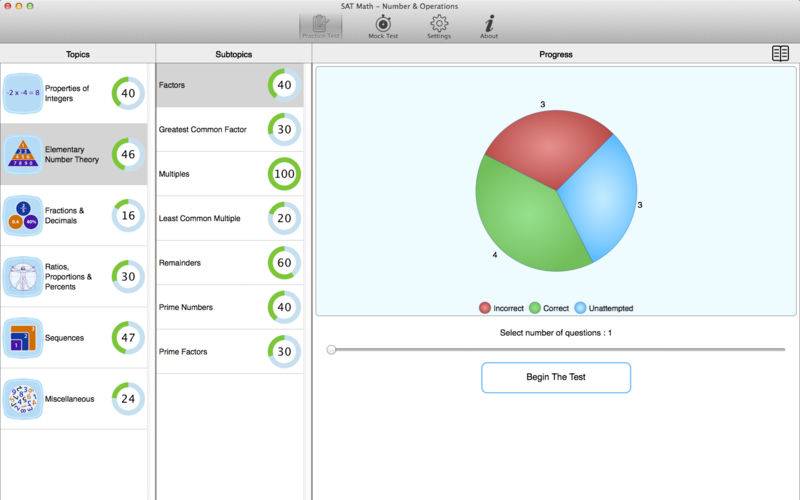Select the Ratios, Proportions & Percents label
This screenshot has width=800, height=500.
pos(68,277)
